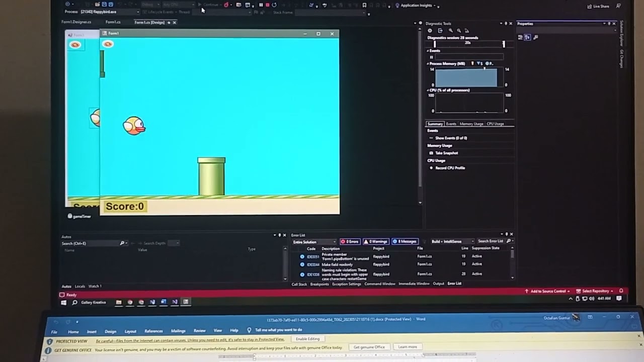The width and height of the screenshot is (644, 362).
Task: Collapse the CPU graph section
Action: click(x=428, y=90)
